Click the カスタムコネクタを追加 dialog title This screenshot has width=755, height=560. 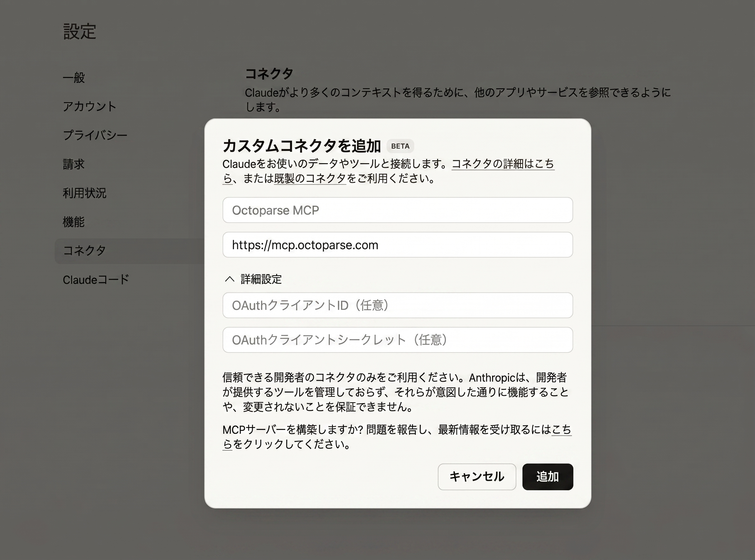pos(302,146)
